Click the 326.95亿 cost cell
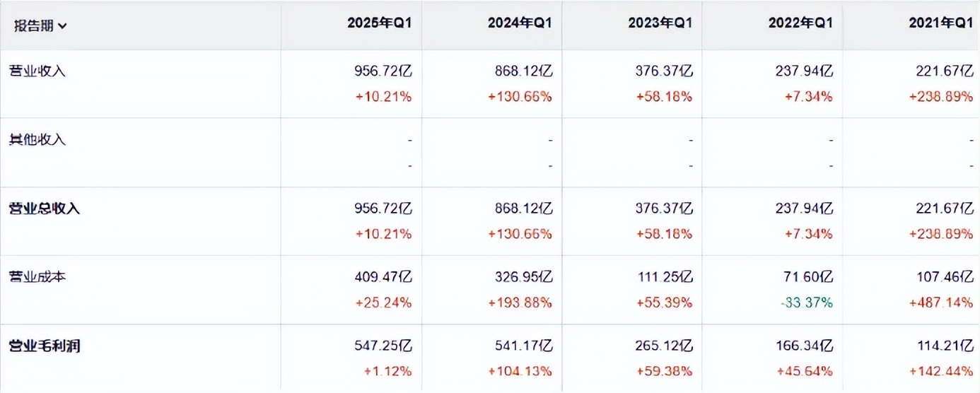 point(524,277)
